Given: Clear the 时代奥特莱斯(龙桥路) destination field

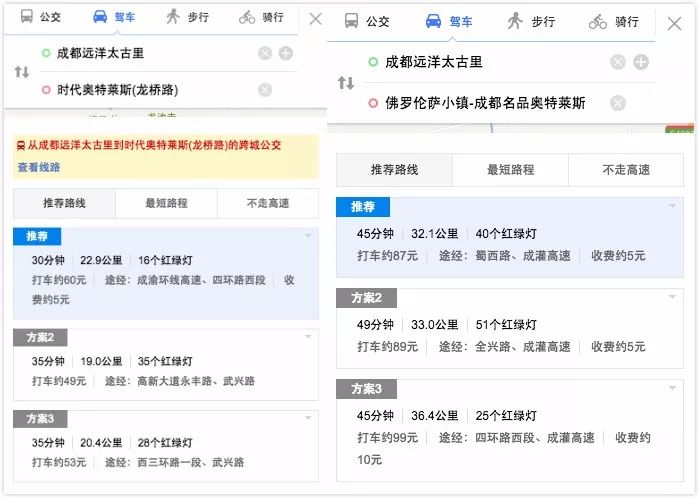Looking at the screenshot, I should pos(265,90).
